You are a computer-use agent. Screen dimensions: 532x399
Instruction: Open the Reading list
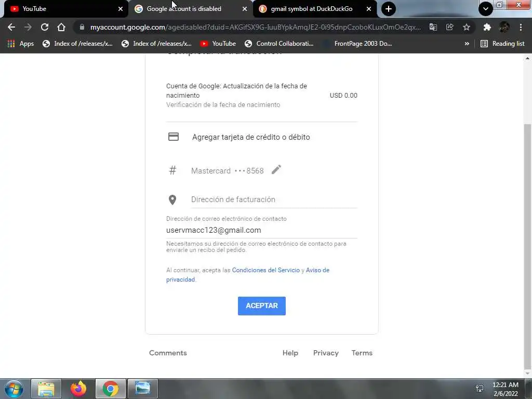point(502,44)
